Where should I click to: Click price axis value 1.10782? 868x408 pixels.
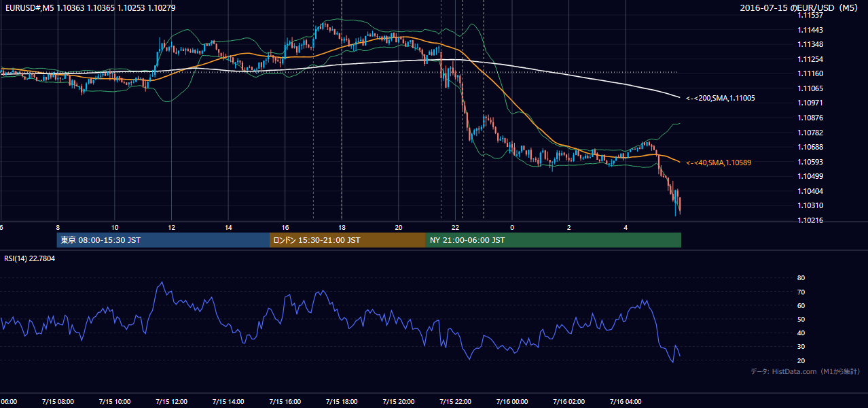pyautogui.click(x=810, y=133)
